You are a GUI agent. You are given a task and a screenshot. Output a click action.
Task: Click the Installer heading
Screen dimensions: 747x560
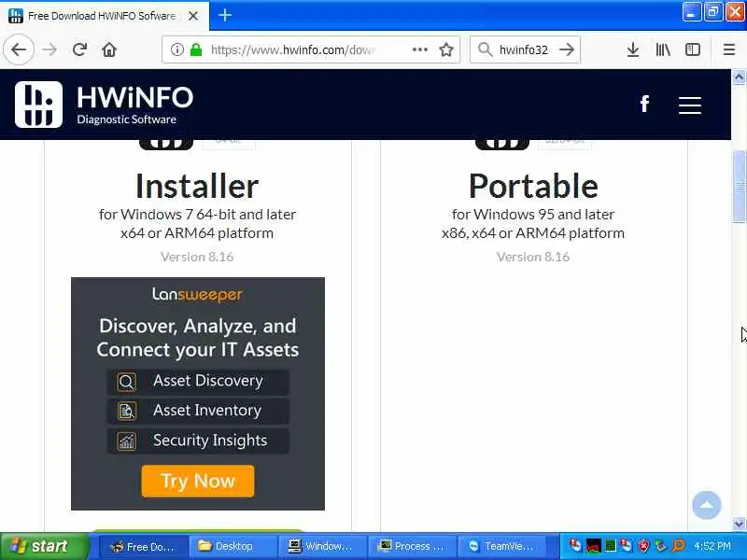click(x=197, y=186)
